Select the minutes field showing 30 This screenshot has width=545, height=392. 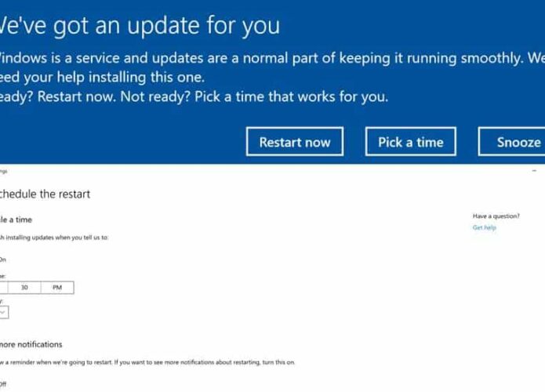pos(24,288)
